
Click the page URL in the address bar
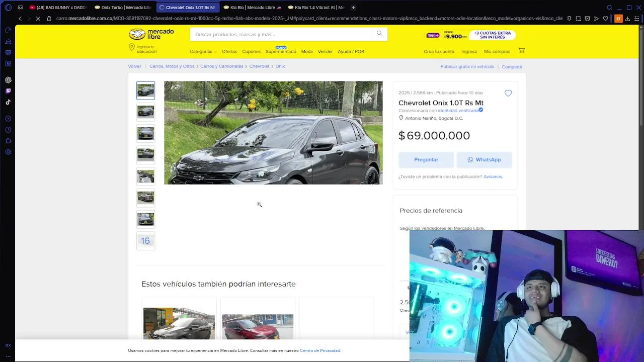pyautogui.click(x=309, y=19)
